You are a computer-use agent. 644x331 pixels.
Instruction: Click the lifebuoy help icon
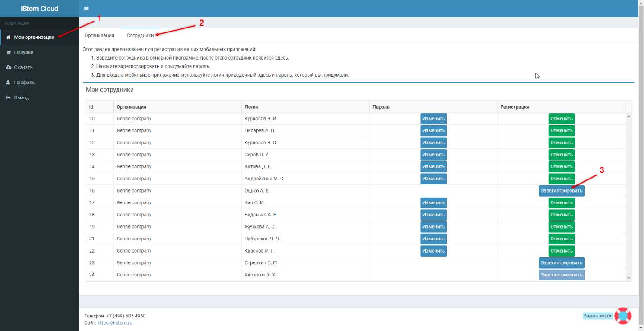point(623,316)
